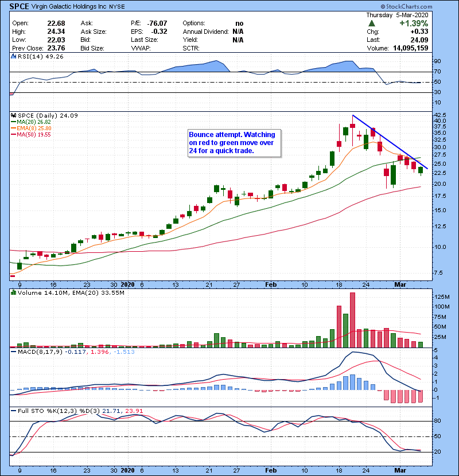The width and height of the screenshot is (459, 476).
Task: Click the Feb label at the chart bottom
Action: [271, 470]
